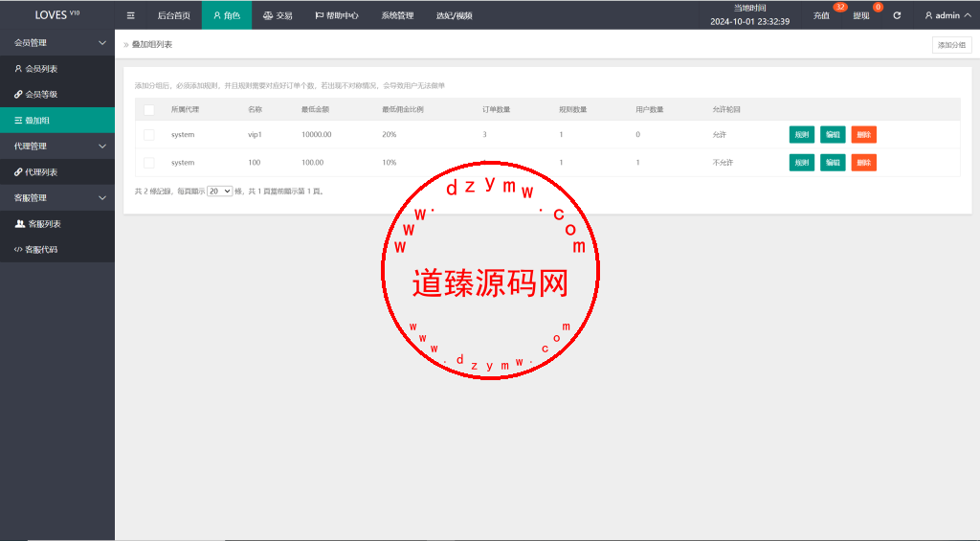Click the 20% commission cell
This screenshot has height=541, width=980.
click(390, 134)
